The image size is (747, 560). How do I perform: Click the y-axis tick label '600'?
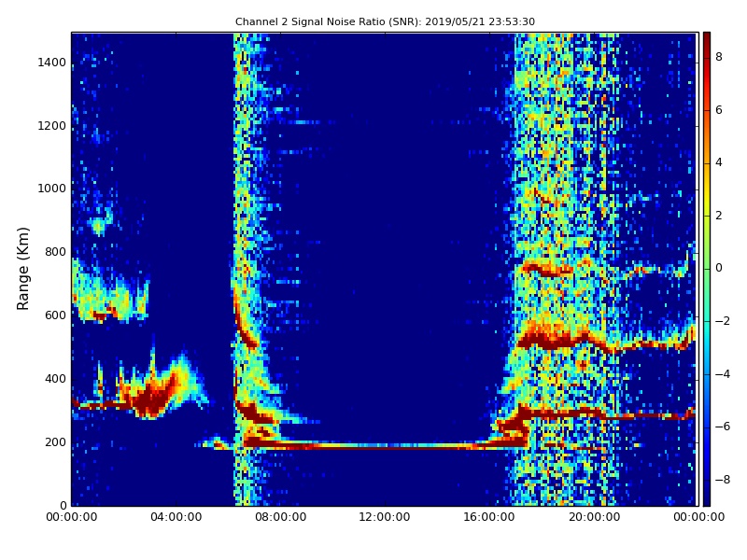(x=56, y=315)
